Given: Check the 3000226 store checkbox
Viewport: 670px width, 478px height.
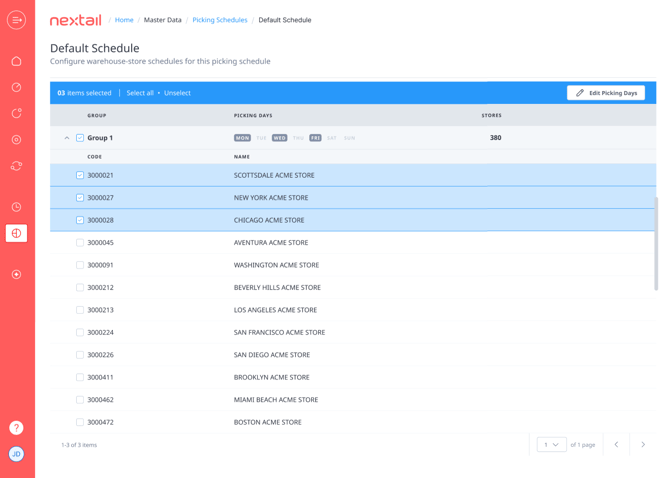Looking at the screenshot, I should 80,355.
